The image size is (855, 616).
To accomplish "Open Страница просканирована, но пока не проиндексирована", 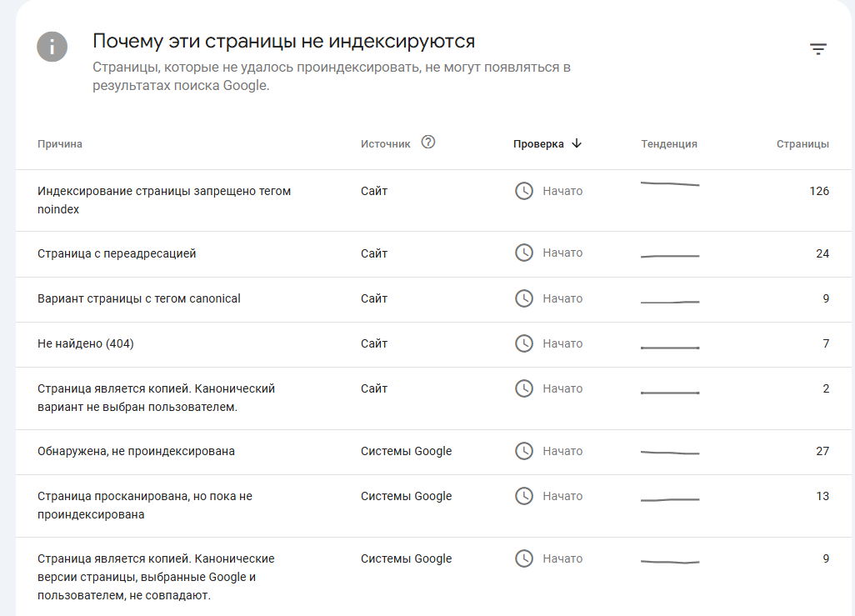I will pos(433,506).
